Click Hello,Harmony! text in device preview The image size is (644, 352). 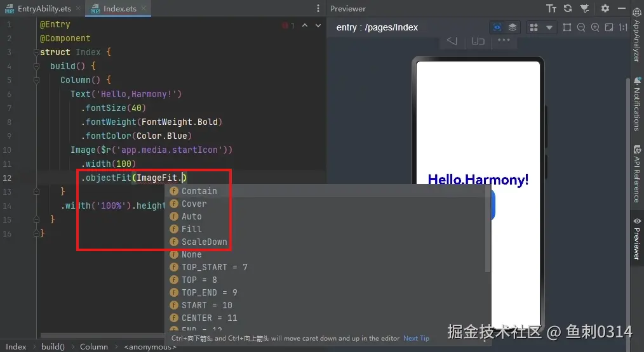478,179
